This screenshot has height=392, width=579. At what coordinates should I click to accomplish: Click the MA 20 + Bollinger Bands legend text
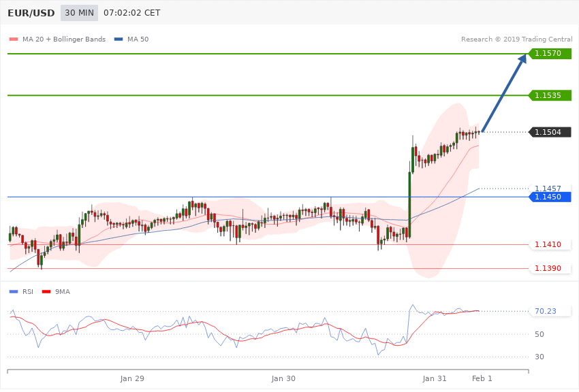coord(64,39)
